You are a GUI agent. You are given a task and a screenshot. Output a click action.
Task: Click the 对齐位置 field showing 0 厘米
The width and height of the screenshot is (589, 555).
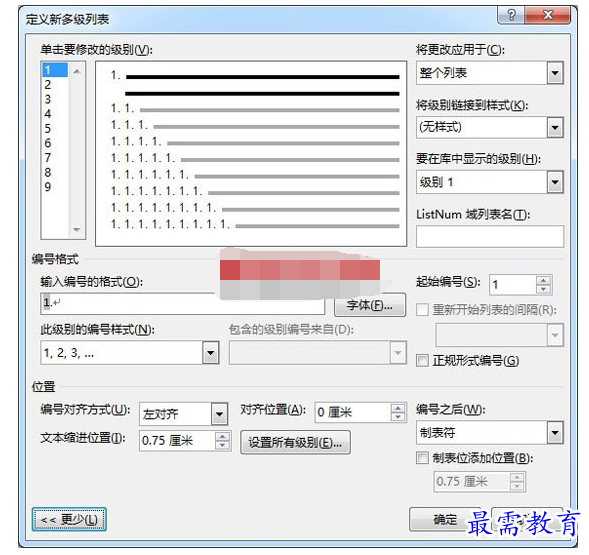[x=352, y=413]
